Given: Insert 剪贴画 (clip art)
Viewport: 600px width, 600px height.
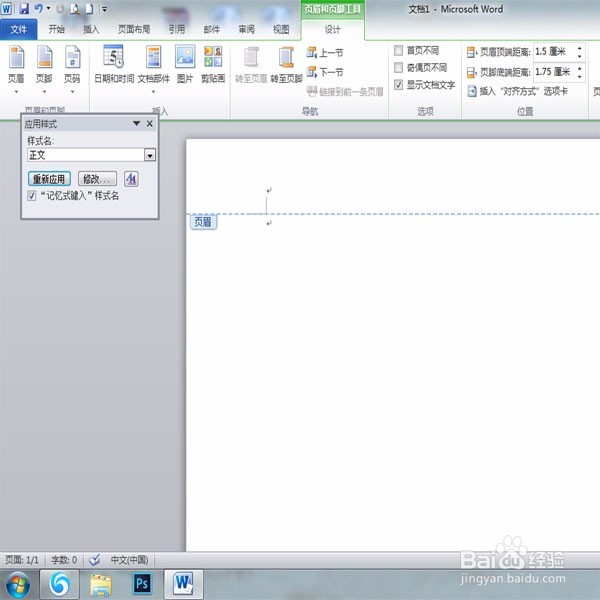Looking at the screenshot, I should [213, 64].
